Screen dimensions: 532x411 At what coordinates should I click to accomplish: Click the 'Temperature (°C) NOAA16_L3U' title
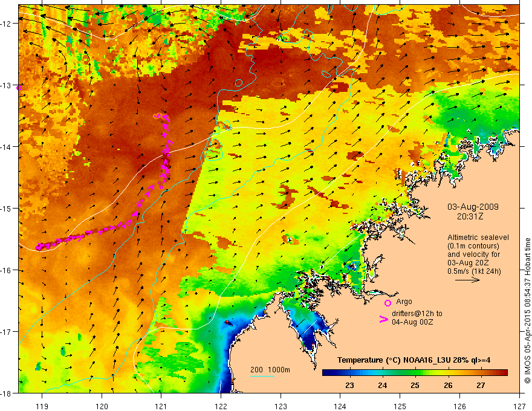point(394,360)
